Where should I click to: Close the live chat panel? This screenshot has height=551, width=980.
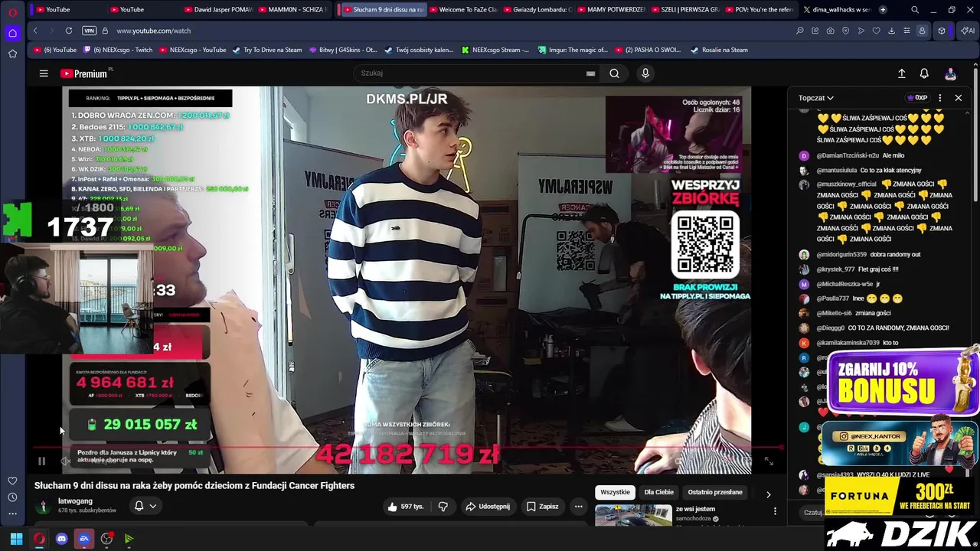(x=958, y=98)
